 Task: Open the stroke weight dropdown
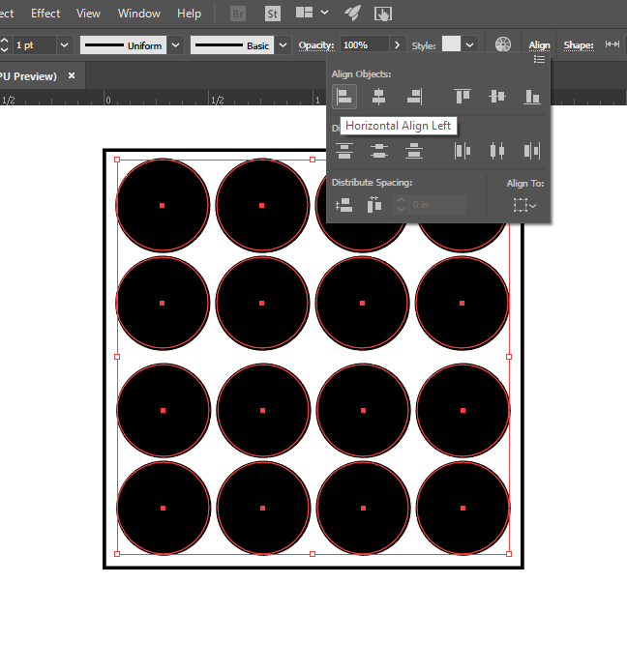click(x=64, y=45)
